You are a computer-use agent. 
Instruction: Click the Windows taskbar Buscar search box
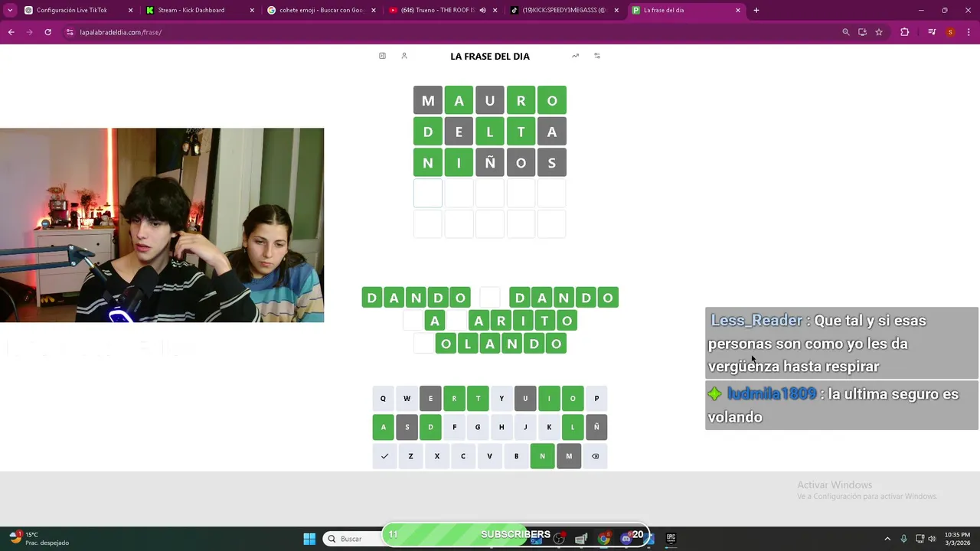click(x=352, y=539)
